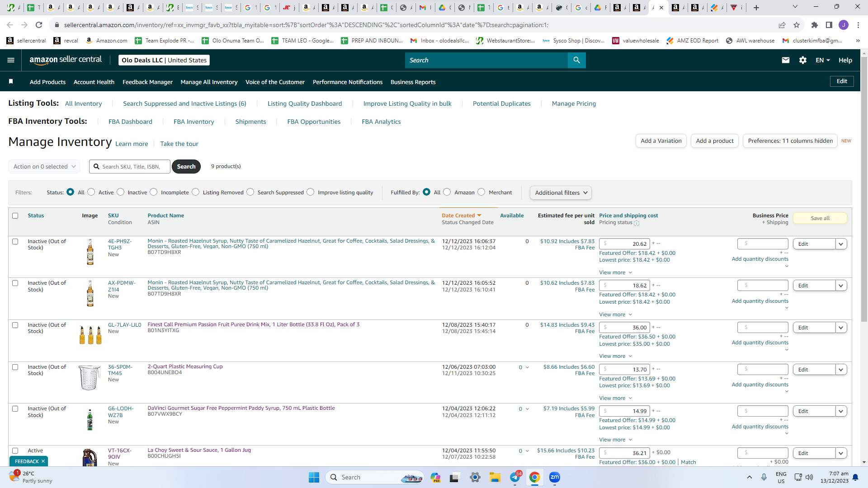Viewport: 868px width, 488px height.
Task: Click the Search SKU, Title, ISBN field
Action: pos(130,166)
